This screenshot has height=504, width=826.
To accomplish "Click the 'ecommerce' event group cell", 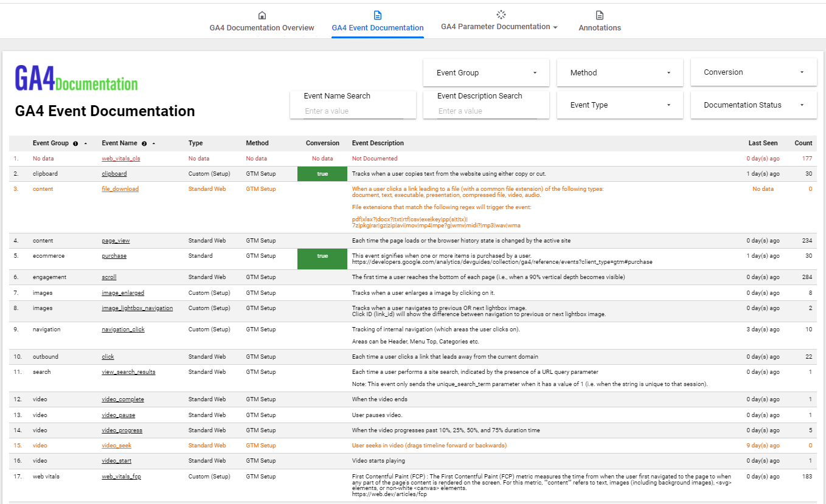I will pyautogui.click(x=48, y=256).
